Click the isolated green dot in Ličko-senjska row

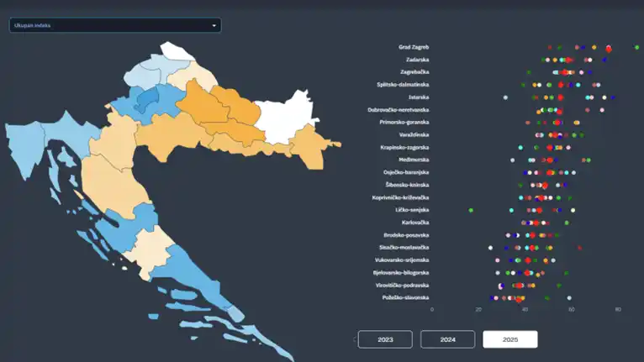tap(471, 211)
